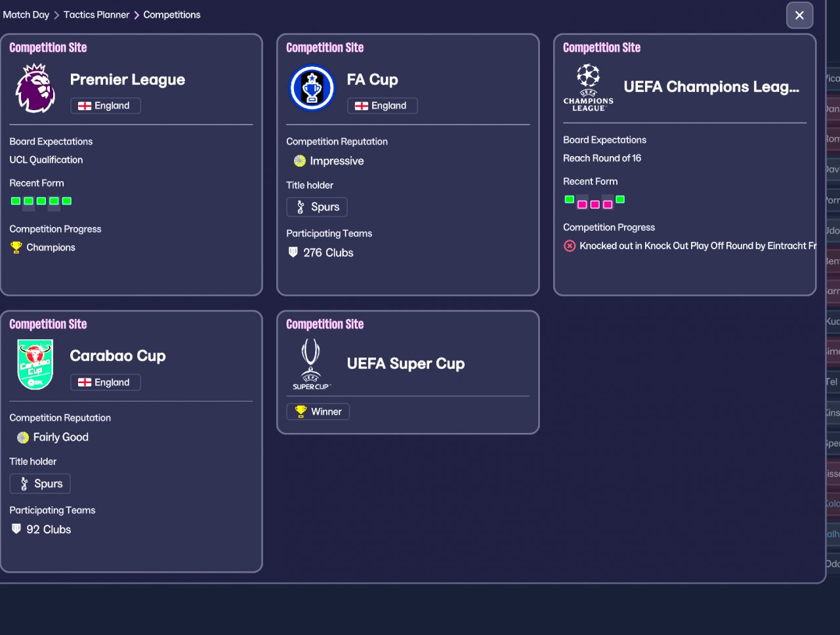
Task: Select England nation tag under Premier League
Action: (105, 106)
